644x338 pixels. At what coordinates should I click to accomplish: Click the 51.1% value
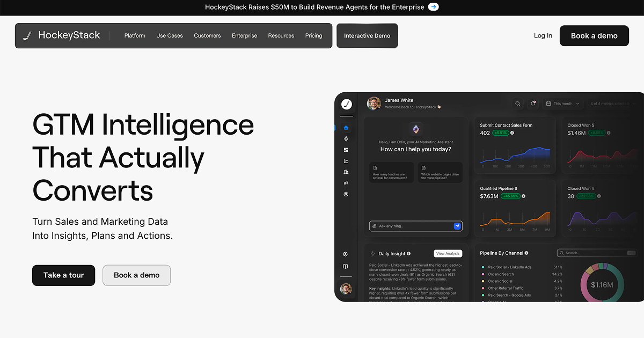pos(558,267)
